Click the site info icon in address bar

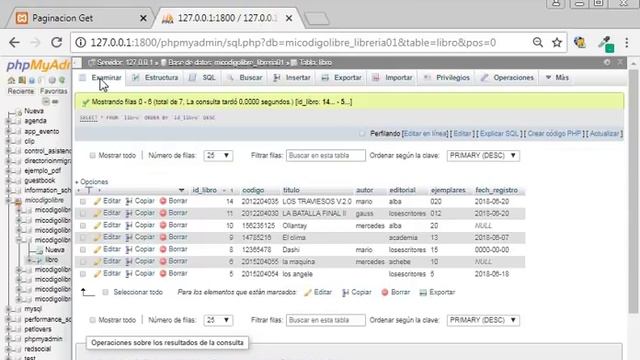click(x=81, y=42)
